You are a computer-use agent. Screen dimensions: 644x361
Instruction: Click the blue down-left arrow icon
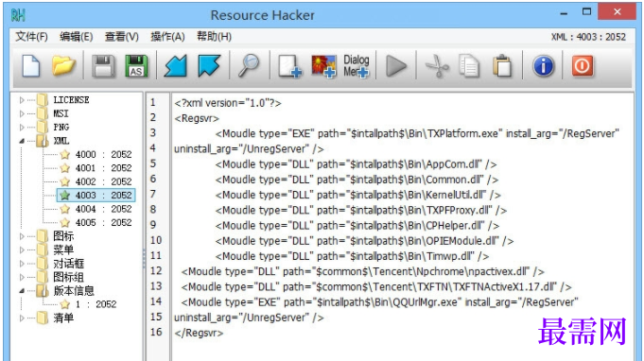176,65
